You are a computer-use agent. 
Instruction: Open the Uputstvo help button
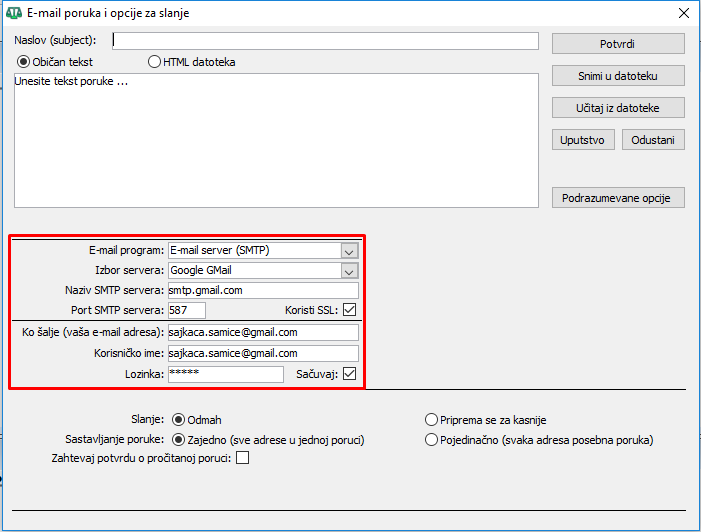(583, 140)
